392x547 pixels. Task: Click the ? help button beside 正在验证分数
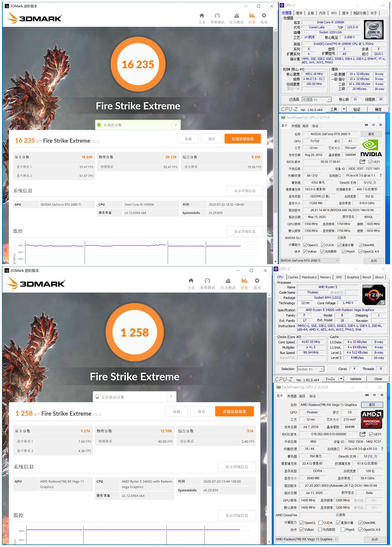(x=171, y=397)
